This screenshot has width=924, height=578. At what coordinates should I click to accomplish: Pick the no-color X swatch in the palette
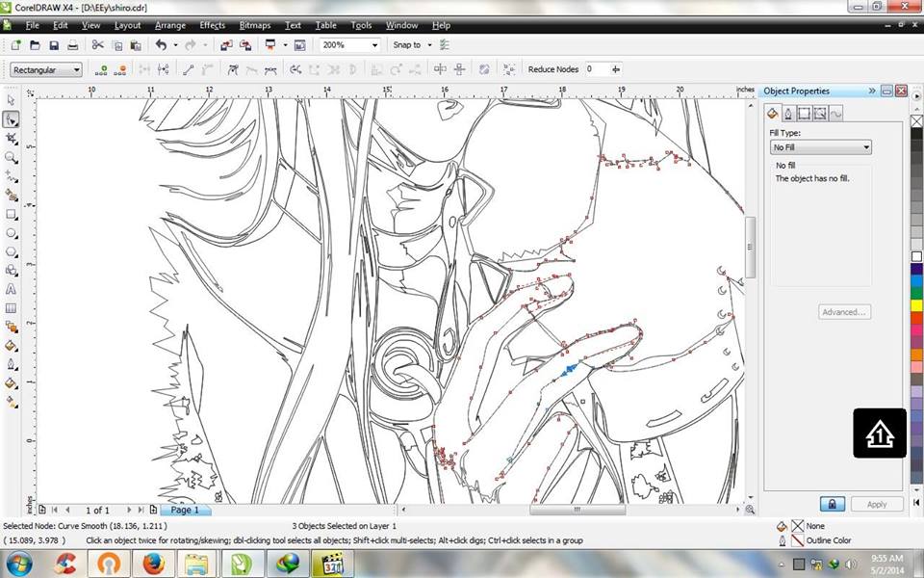pos(916,121)
